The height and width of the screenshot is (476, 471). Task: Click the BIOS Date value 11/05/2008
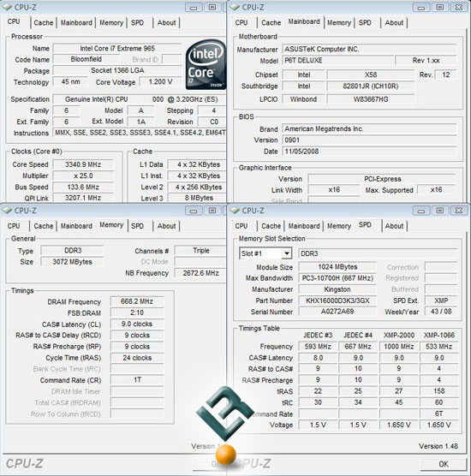pos(369,152)
